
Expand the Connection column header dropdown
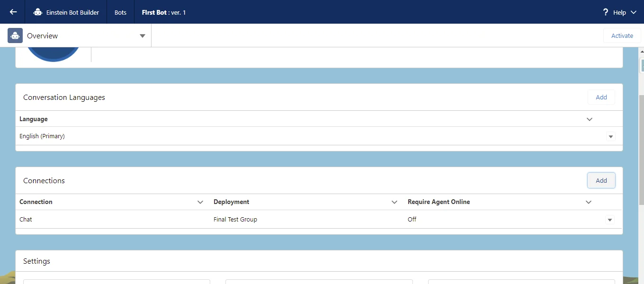200,202
